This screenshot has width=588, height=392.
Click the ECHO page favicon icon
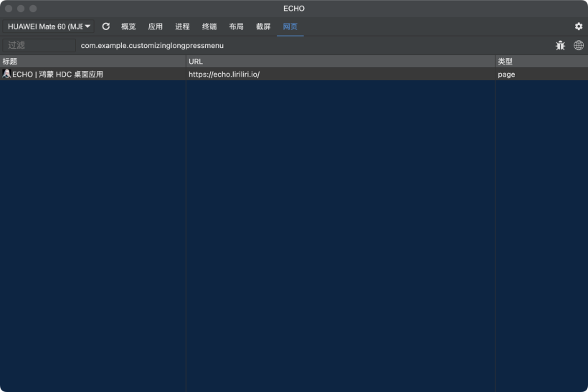[6, 74]
